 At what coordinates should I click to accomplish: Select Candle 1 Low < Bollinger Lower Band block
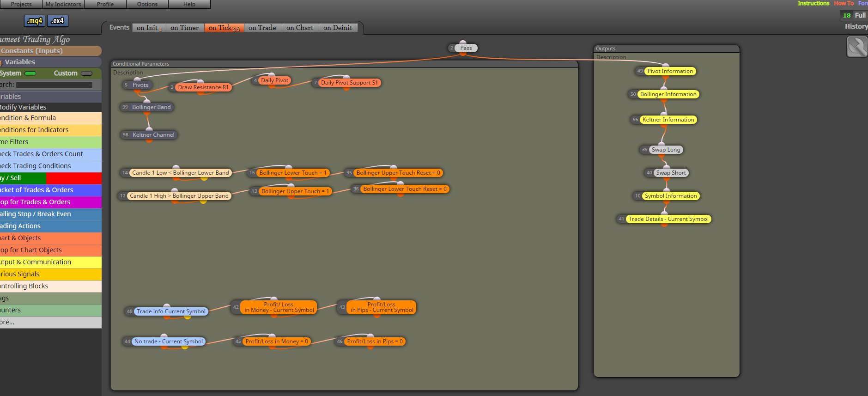tap(180, 173)
